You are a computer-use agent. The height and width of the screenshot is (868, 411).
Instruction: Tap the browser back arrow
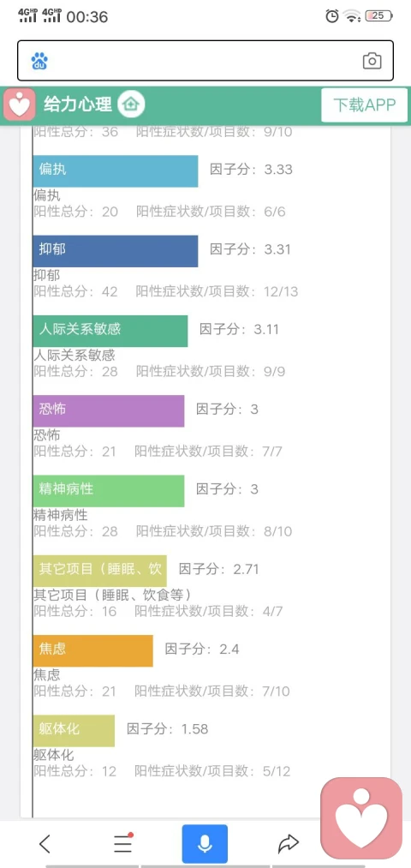click(45, 844)
